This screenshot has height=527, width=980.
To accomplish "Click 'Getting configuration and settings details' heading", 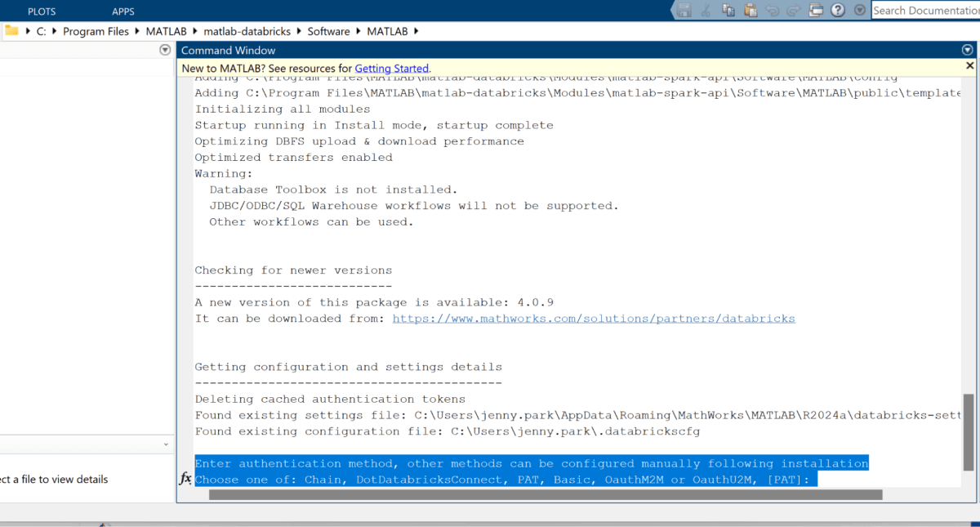I will pyautogui.click(x=349, y=367).
